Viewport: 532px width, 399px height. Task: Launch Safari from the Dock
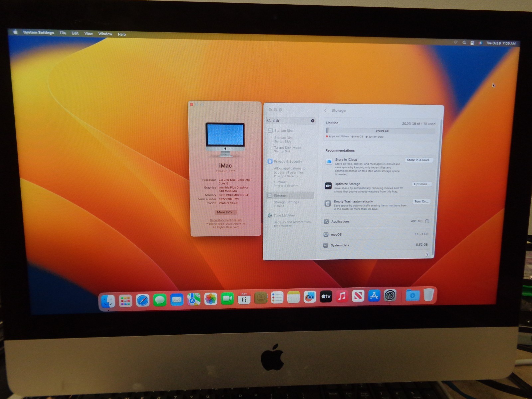(x=143, y=301)
